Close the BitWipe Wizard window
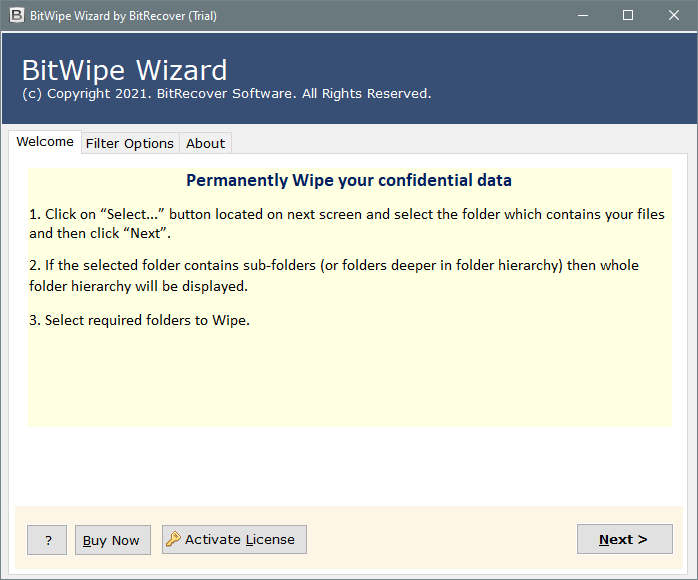This screenshot has height=580, width=698. 674,16
